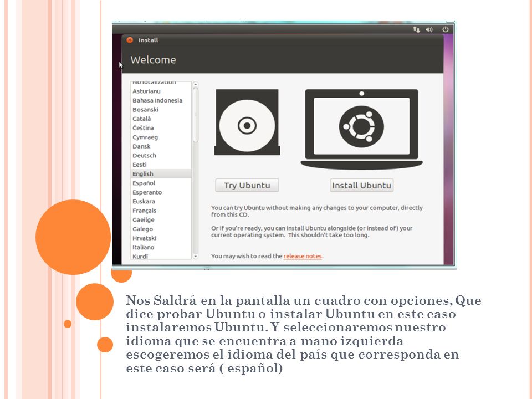
Task: Select Français language
Action: pyautogui.click(x=161, y=211)
